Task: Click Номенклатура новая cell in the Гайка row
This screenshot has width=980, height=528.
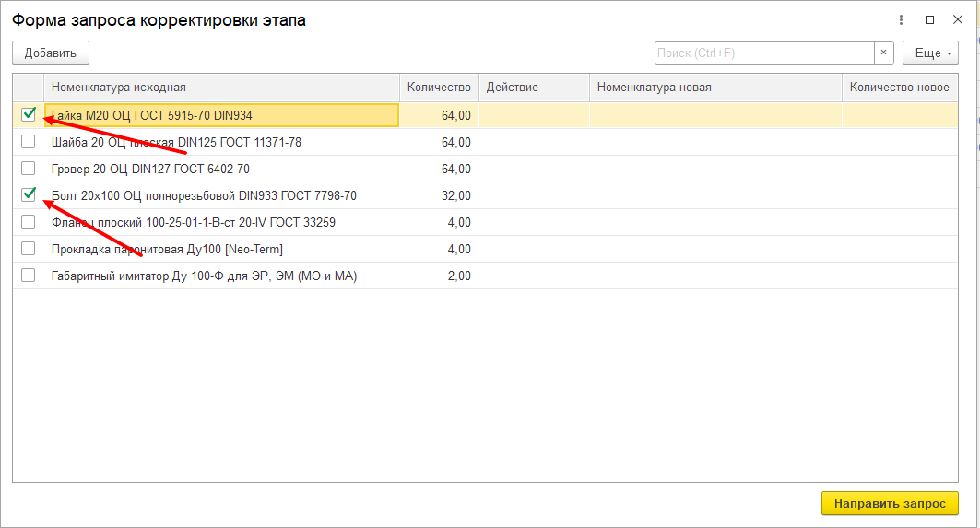Action: 715,115
